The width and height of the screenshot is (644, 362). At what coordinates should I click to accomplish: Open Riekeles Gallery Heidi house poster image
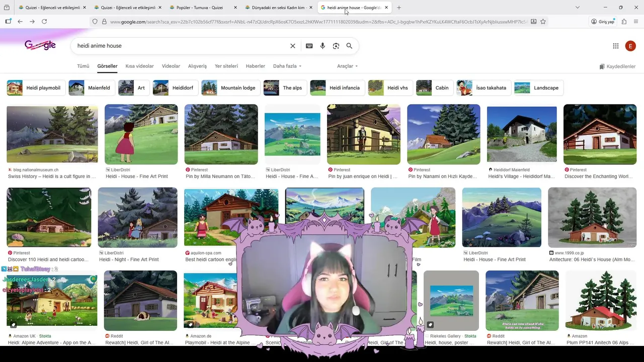point(451,300)
